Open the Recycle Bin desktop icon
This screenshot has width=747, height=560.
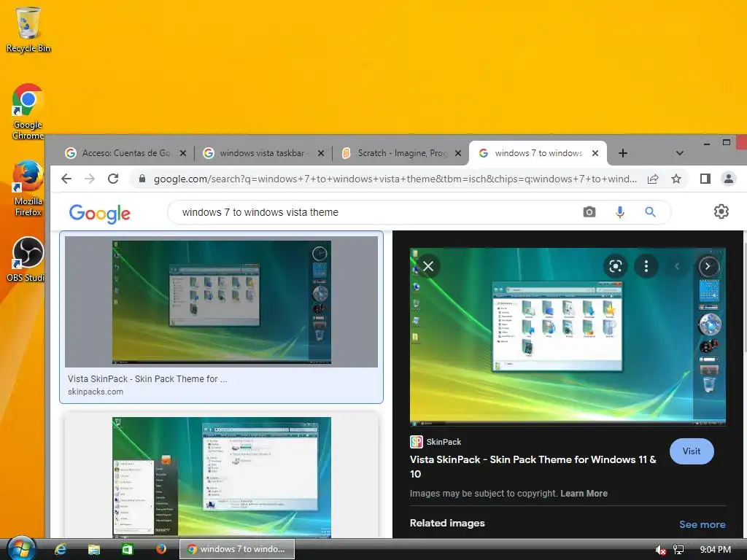pos(28,28)
